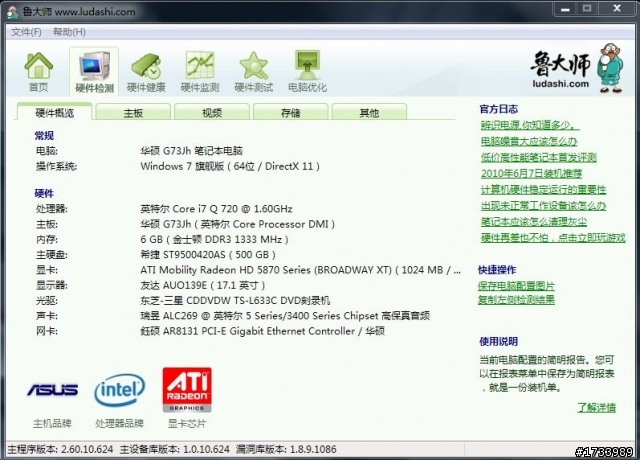640x460 pixels.
Task: Open the 2010年6月7日装机推荐 link
Action: 531,173
